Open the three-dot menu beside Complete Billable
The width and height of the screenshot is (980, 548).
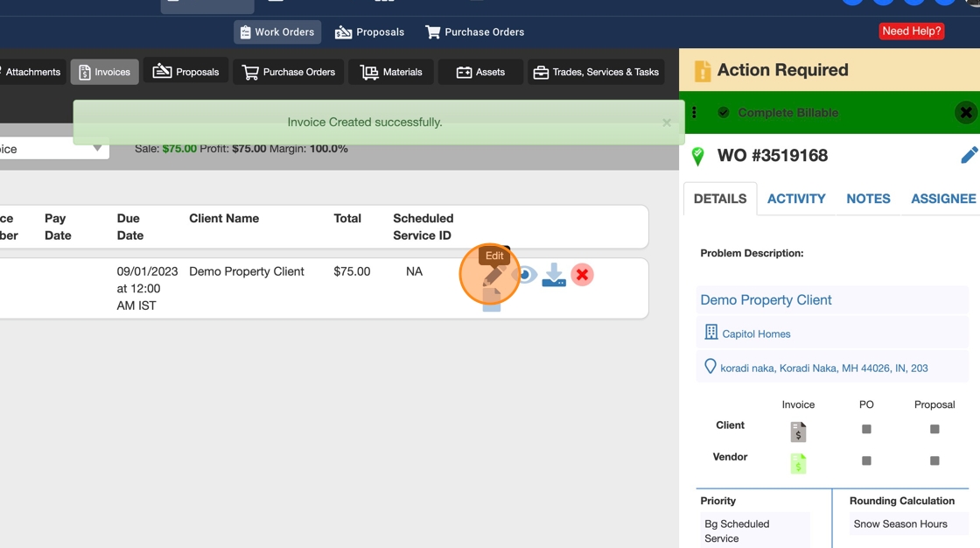pos(695,113)
